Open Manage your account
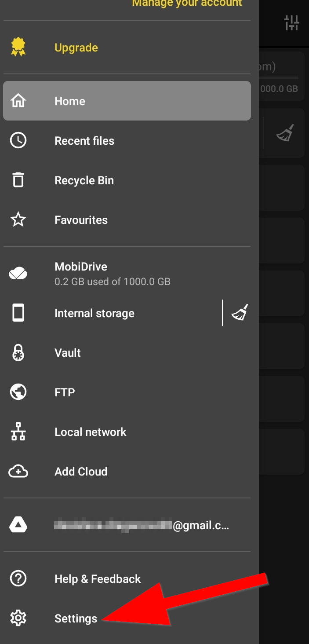Screen dimensions: 309x644 187,4
